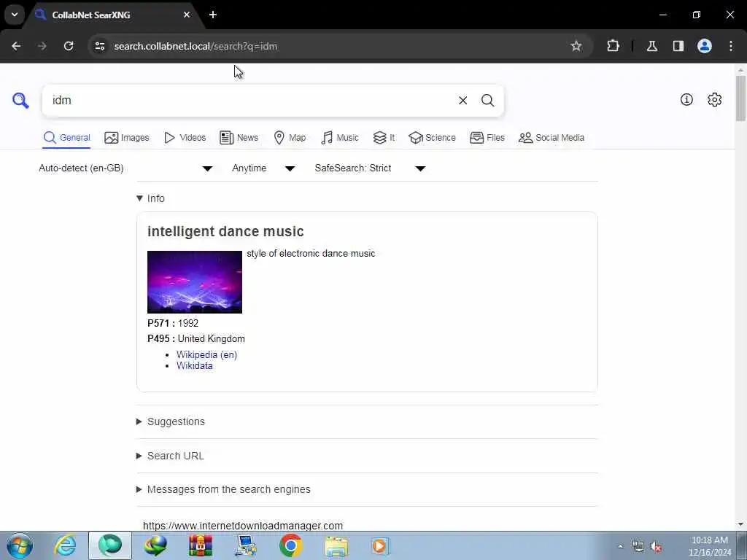The height and width of the screenshot is (560, 747).
Task: Open Chrome from the taskbar
Action: tap(290, 545)
